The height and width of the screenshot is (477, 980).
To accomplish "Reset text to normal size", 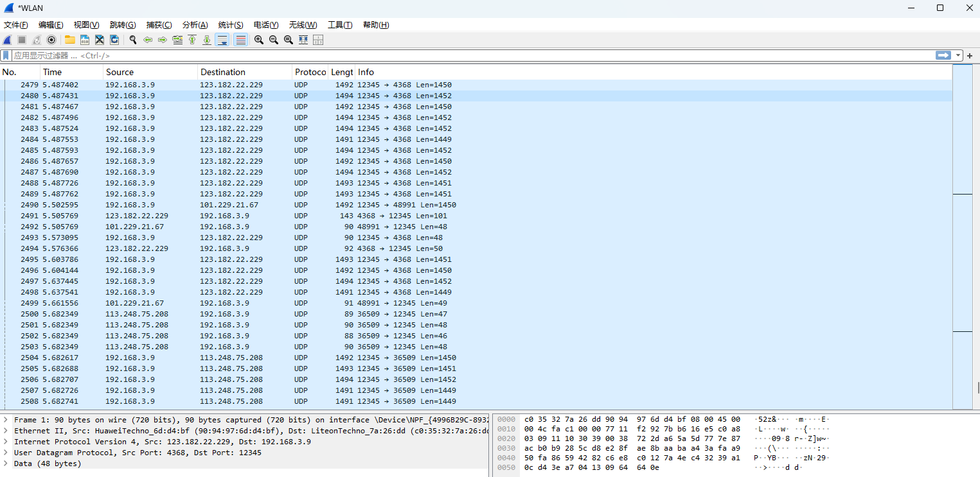I will 289,40.
